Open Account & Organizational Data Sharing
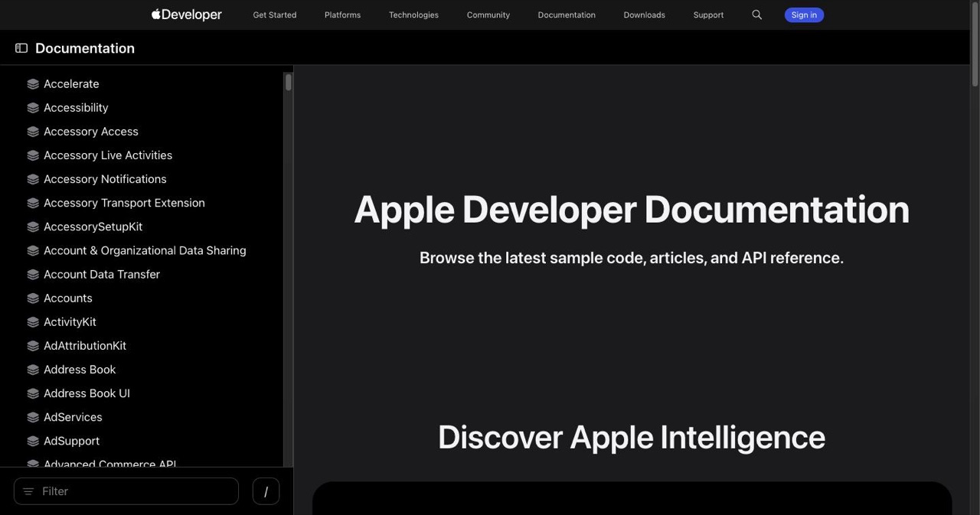Screen dimensions: 980x515 click(x=145, y=250)
